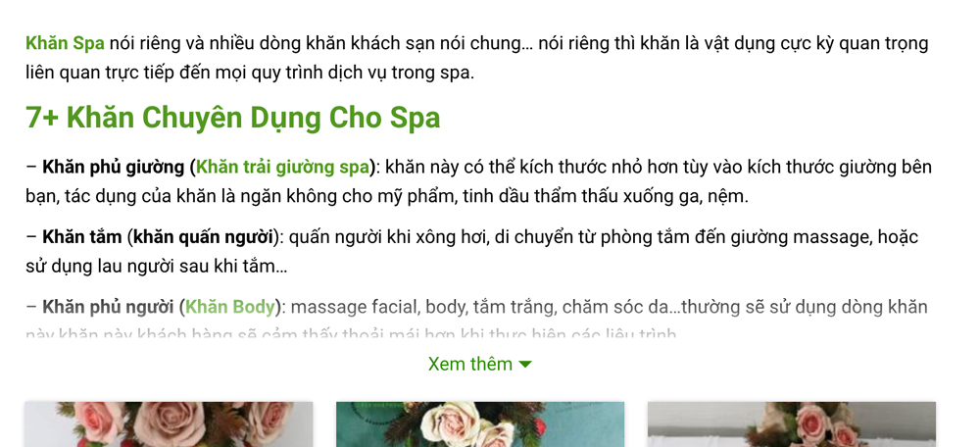Click the bold text Khăn tắm
The width and height of the screenshot is (980, 447).
(82, 237)
